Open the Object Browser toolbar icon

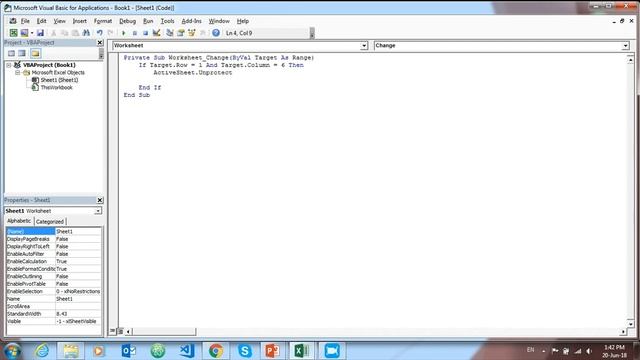pos(191,33)
